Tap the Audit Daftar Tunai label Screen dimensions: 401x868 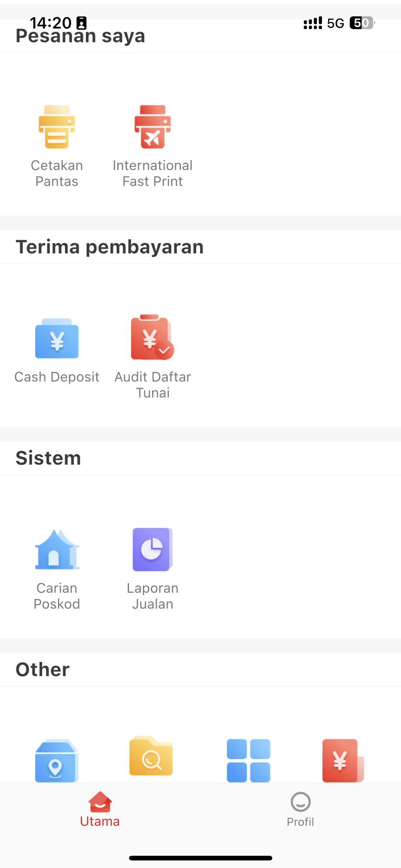(152, 385)
